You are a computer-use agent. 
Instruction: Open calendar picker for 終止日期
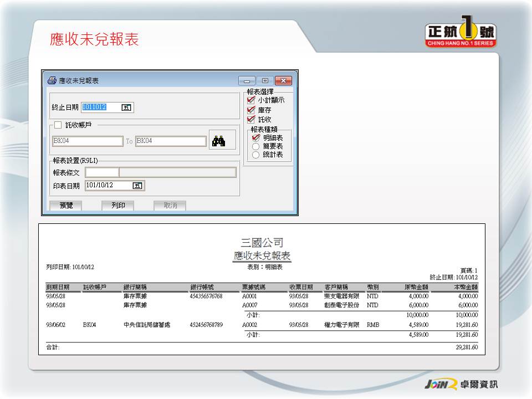pos(127,108)
